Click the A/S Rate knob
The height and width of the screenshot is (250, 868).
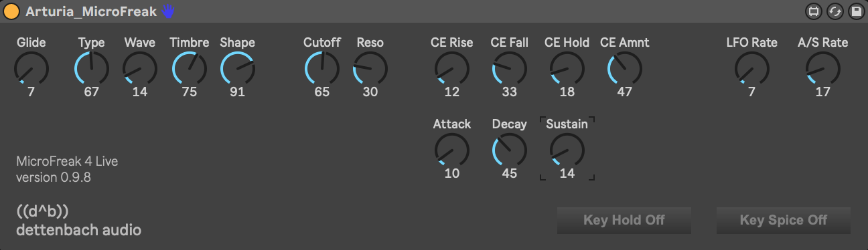[x=823, y=69]
